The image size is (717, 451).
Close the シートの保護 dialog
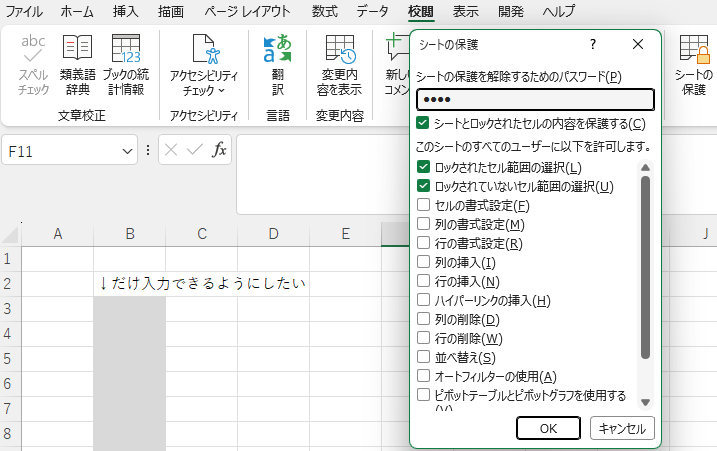tap(638, 44)
